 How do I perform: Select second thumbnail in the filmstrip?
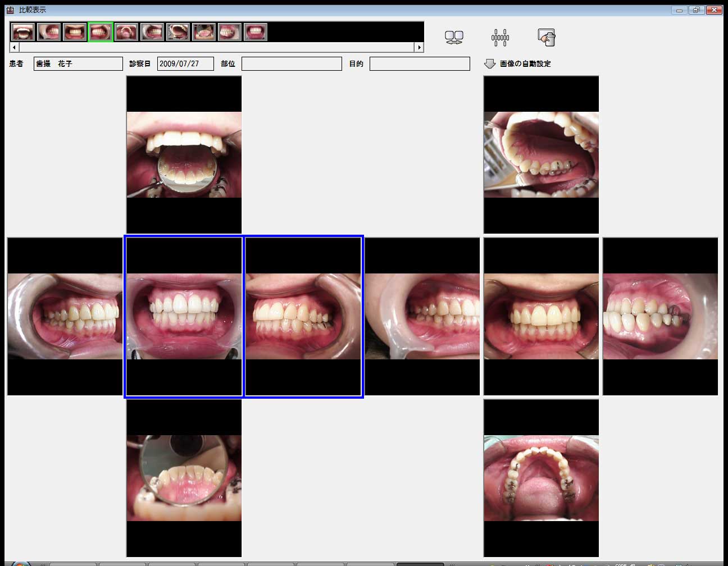[49, 32]
